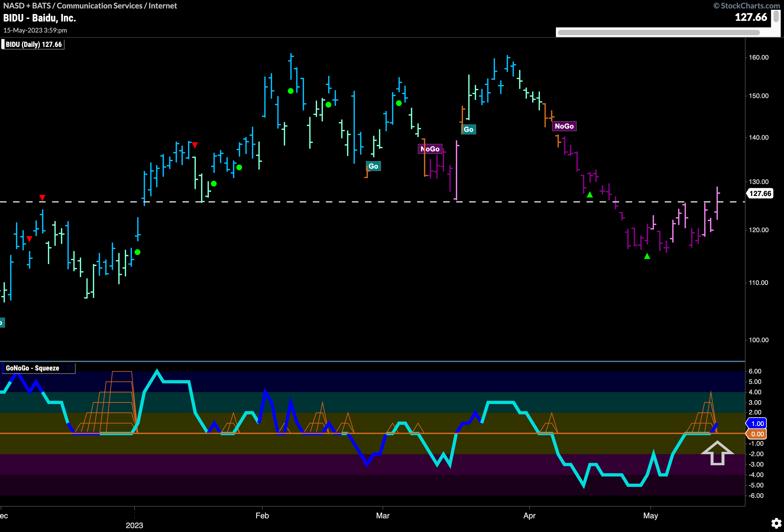Click the May label on the time axis

point(650,515)
